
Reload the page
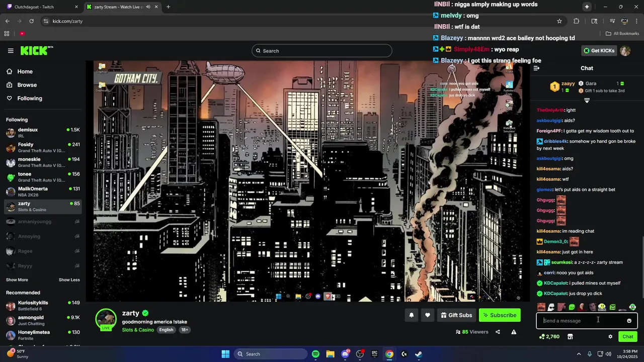coord(31,21)
